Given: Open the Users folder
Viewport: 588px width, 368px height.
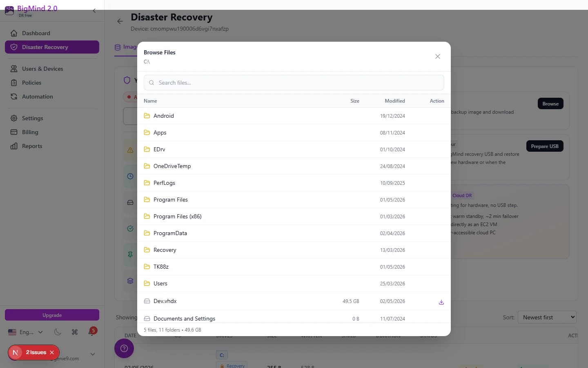Looking at the screenshot, I should tap(294, 283).
